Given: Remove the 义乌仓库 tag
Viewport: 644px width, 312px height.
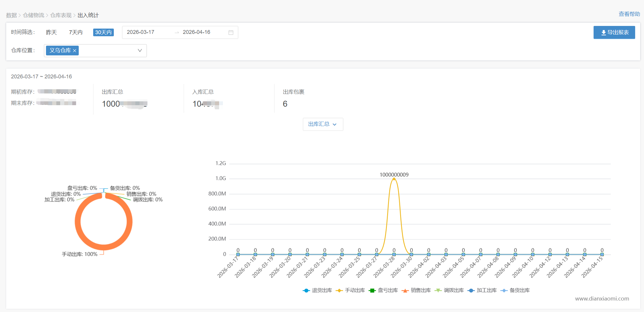Looking at the screenshot, I should (x=75, y=51).
